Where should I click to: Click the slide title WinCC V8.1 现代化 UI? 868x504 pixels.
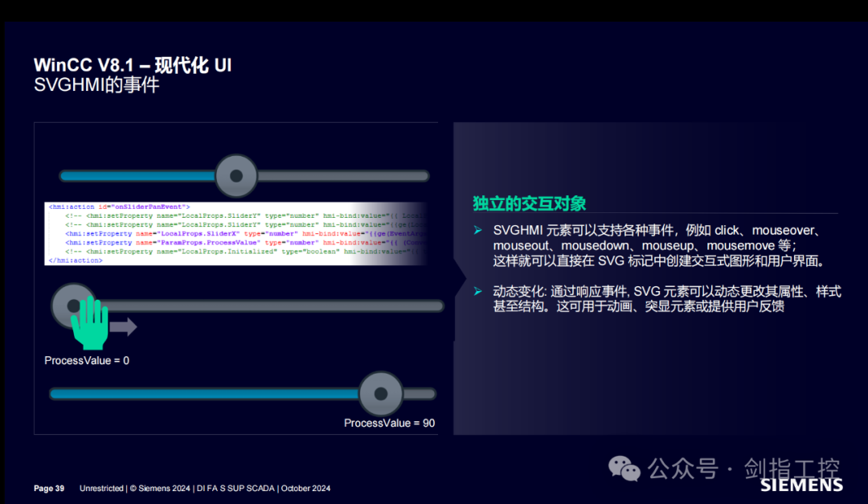tap(132, 64)
